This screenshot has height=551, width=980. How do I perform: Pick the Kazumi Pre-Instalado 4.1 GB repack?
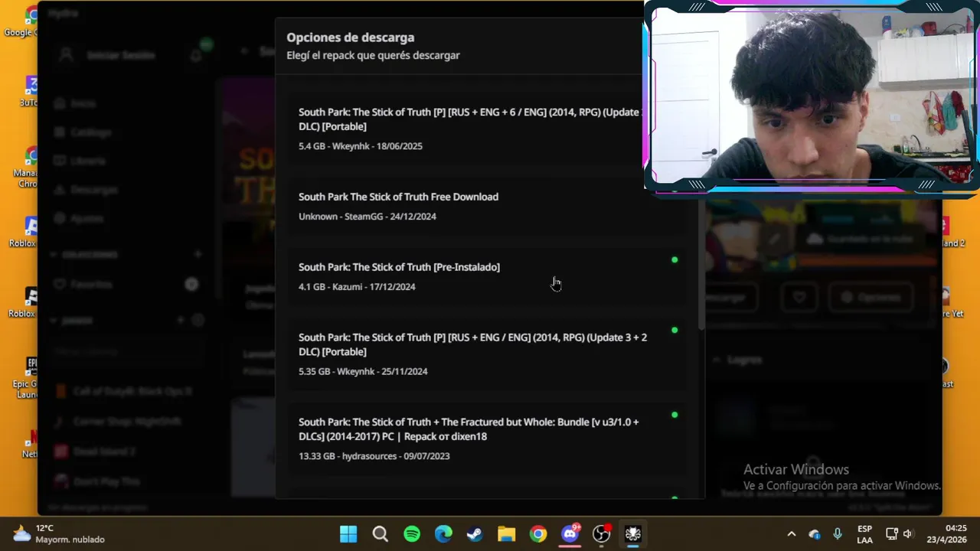click(487, 276)
